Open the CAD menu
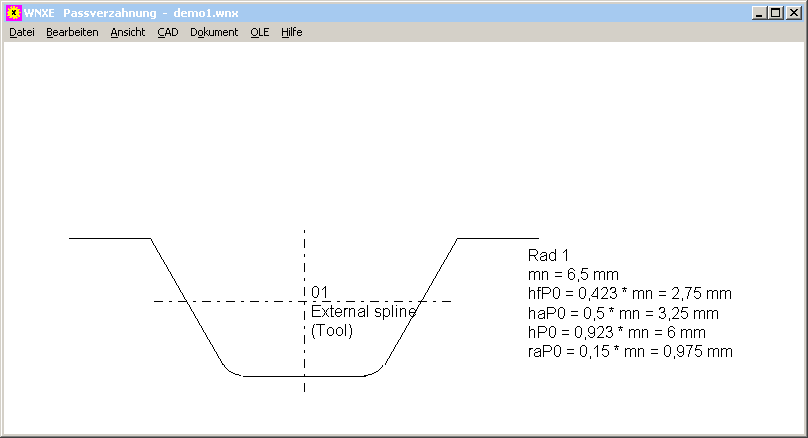Image resolution: width=808 pixels, height=438 pixels. 168,32
